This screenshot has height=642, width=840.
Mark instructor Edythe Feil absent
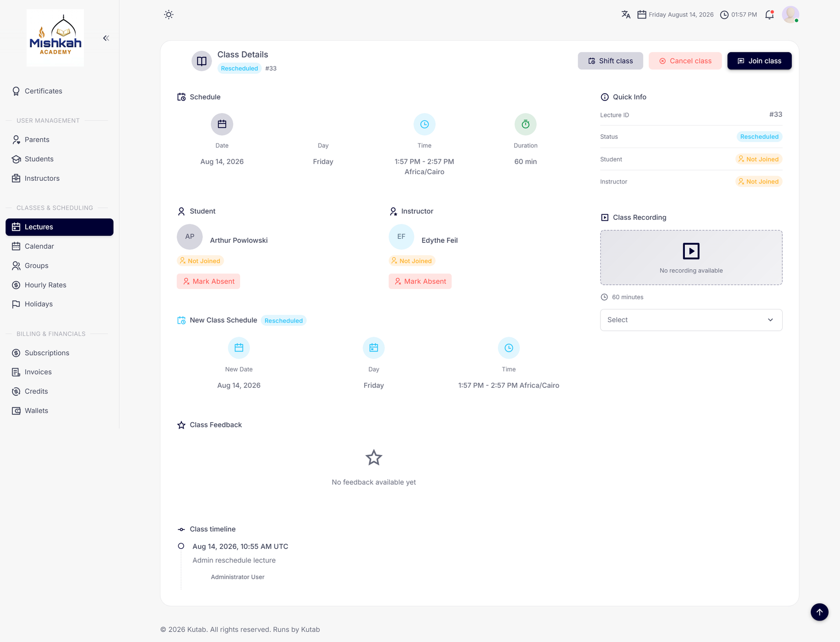(420, 281)
